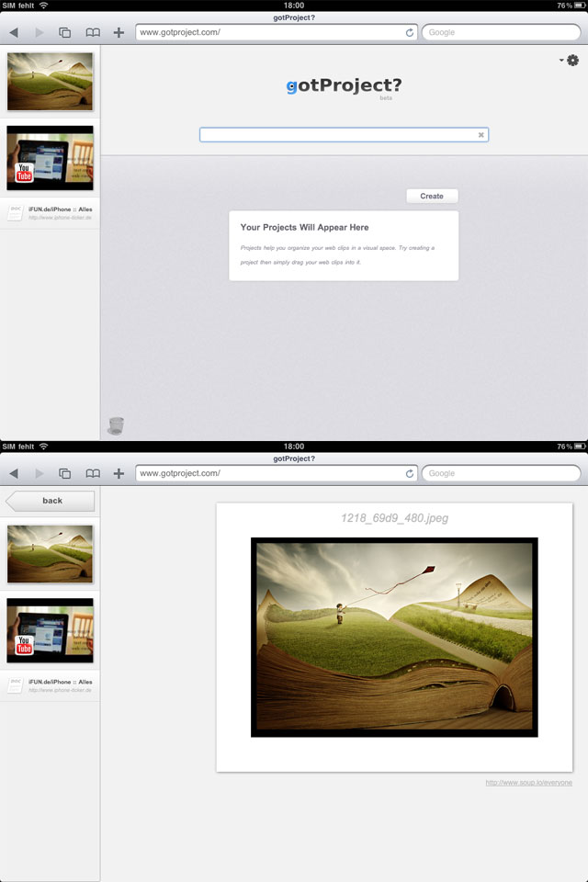The width and height of the screenshot is (588, 882).
Task: Open http://www.soup.io/everyone source link
Action: [529, 783]
